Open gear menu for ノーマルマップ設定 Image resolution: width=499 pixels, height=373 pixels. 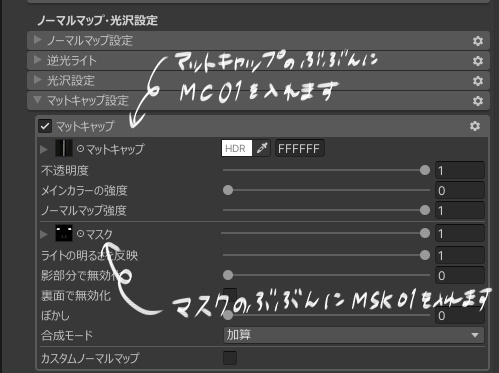click(478, 41)
